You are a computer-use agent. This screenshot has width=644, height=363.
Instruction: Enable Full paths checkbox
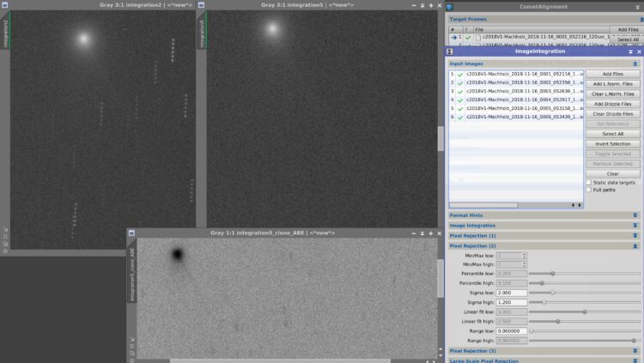tap(588, 191)
